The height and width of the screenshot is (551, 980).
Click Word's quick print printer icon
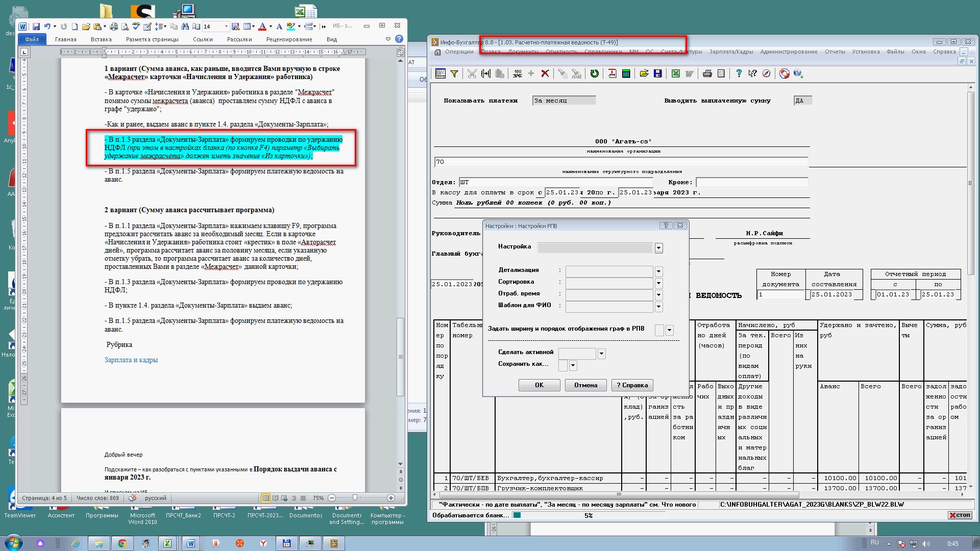(x=114, y=27)
